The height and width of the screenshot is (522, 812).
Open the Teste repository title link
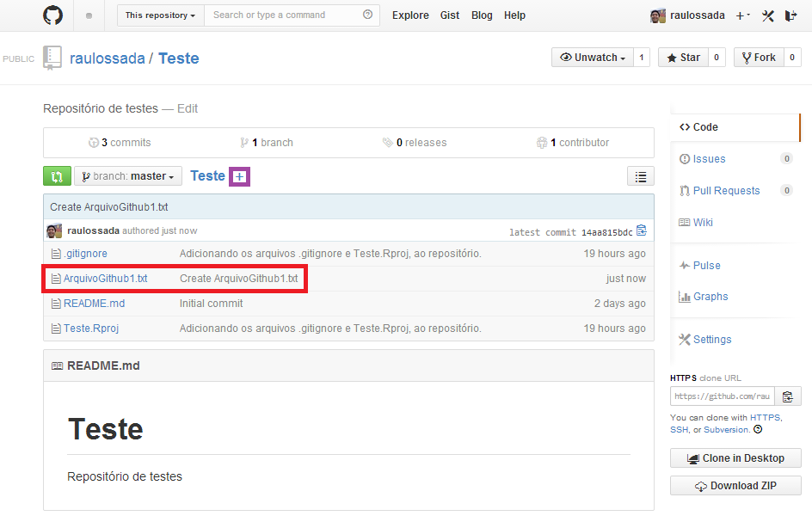179,58
